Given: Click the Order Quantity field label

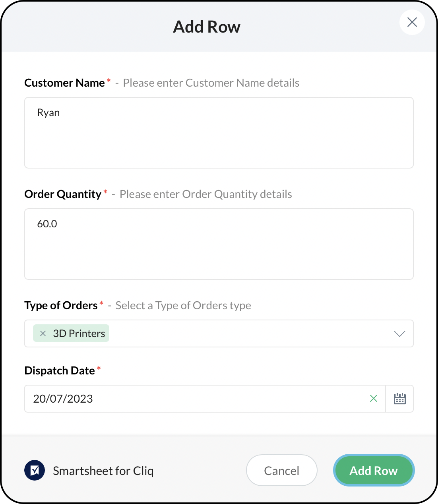Looking at the screenshot, I should (x=63, y=194).
